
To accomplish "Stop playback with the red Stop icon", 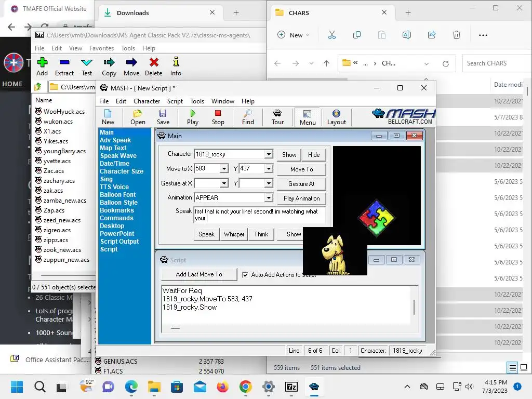I will click(x=218, y=117).
